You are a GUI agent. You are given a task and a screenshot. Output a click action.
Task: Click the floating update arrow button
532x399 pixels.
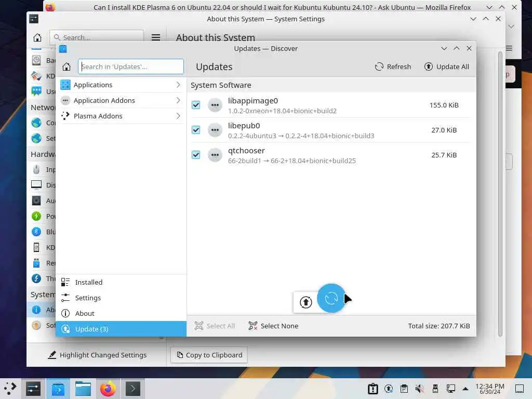click(305, 302)
